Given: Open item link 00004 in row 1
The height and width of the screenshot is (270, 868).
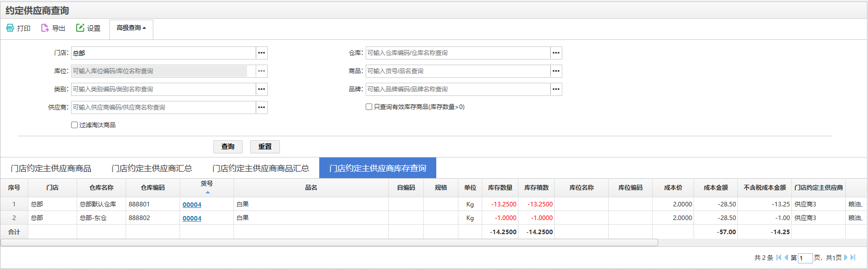Looking at the screenshot, I should [x=192, y=204].
